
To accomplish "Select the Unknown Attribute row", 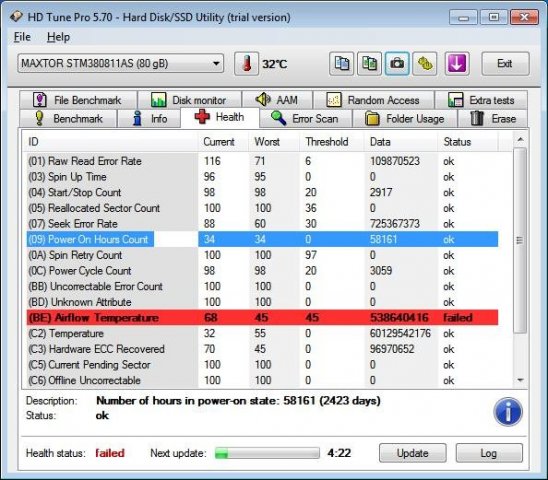I will tap(262, 302).
